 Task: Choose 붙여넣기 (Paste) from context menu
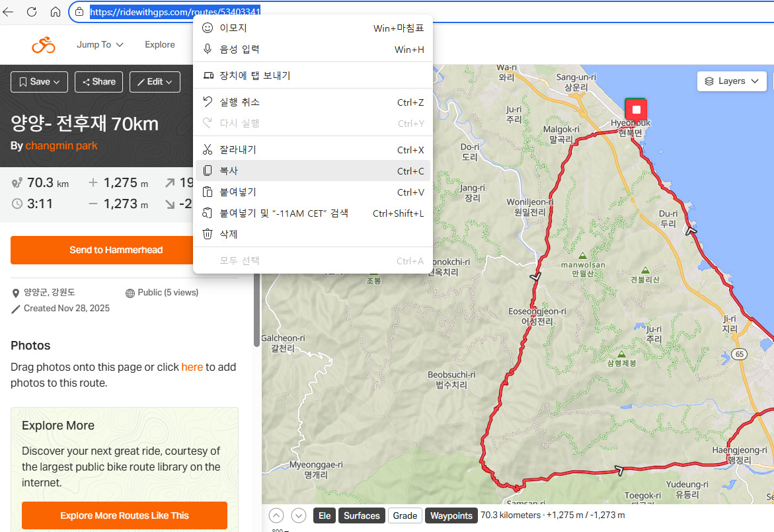click(313, 192)
